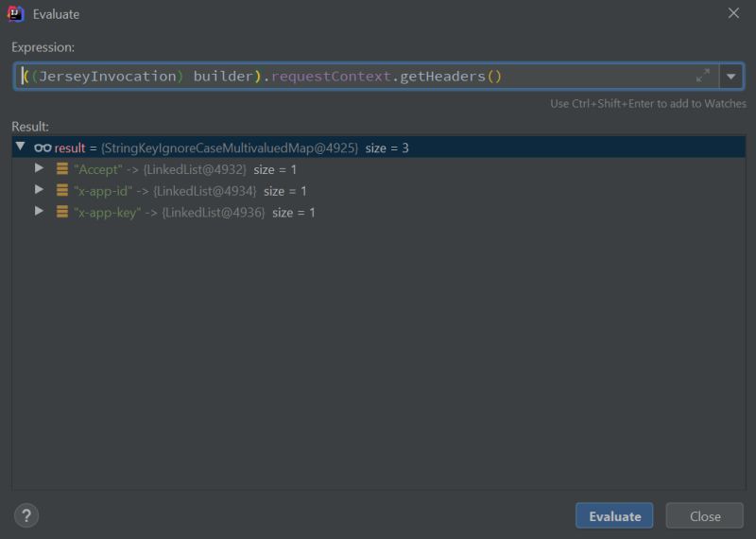Viewport: 756px width, 539px height.
Task: Select the "x-app-id" LinkedList@4934 row
Action: pyautogui.click(x=379, y=191)
